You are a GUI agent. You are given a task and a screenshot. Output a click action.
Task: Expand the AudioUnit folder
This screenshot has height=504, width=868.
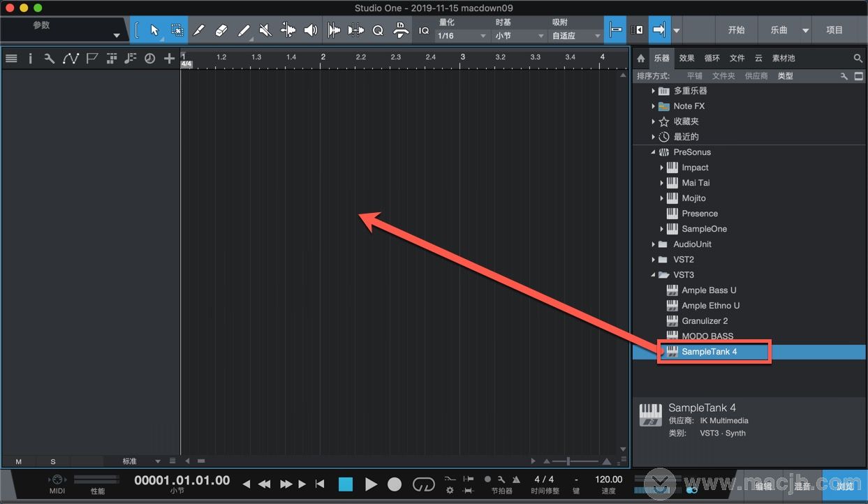(654, 244)
